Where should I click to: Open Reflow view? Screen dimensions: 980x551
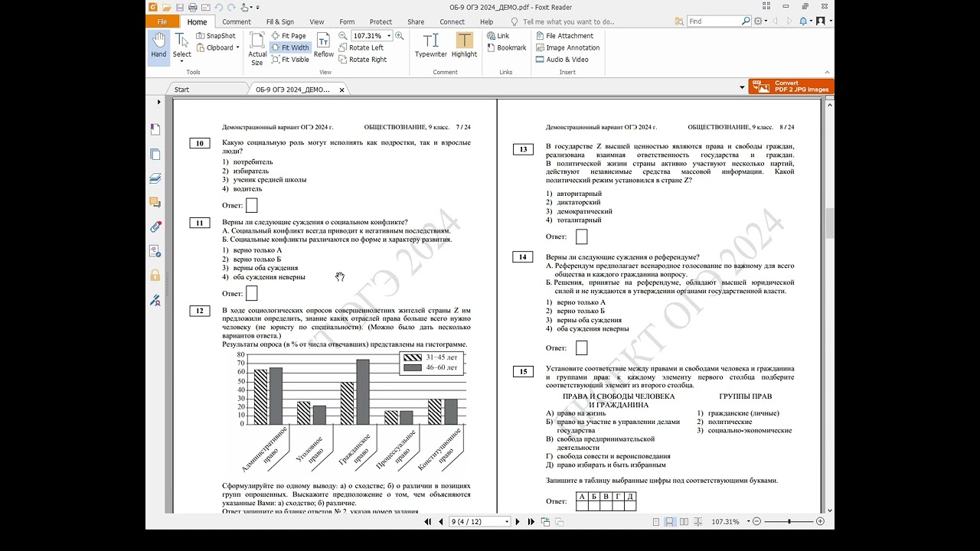[x=324, y=46]
